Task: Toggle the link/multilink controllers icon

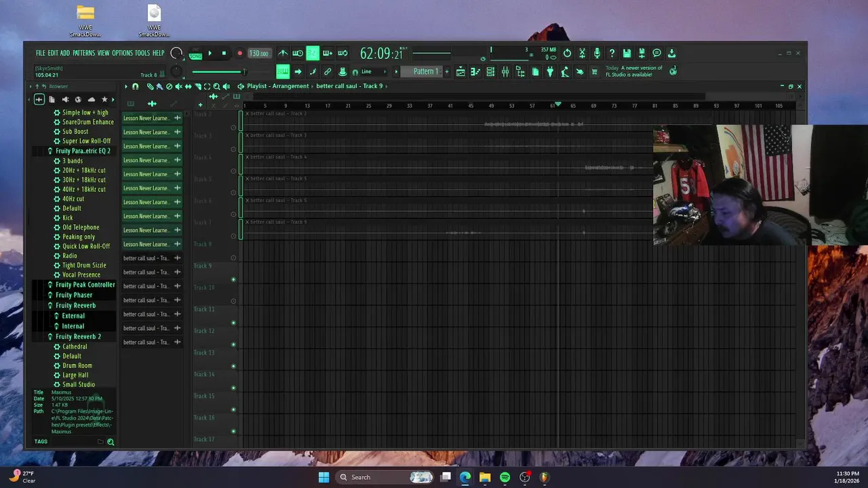Action: point(328,71)
